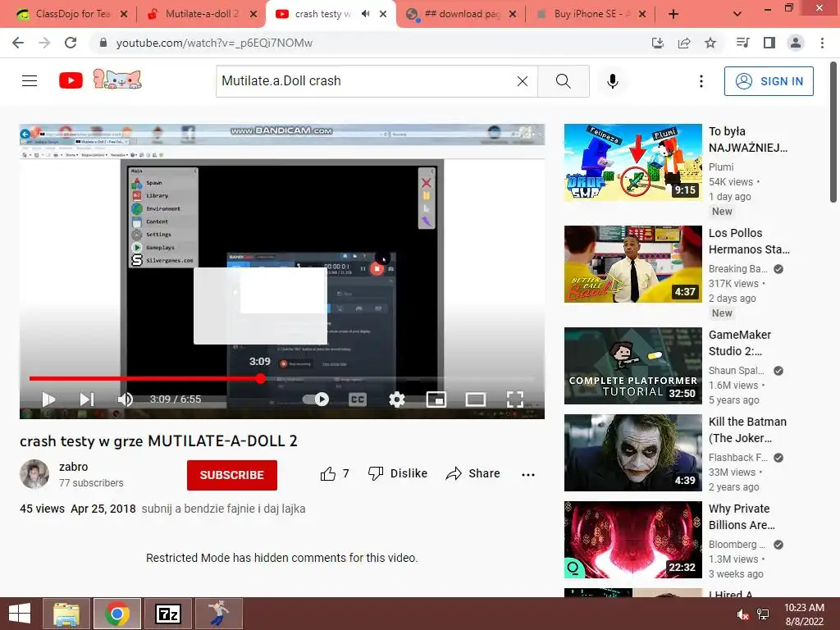The image size is (840, 630).
Task: Open the Why Private Billions Are video title
Action: point(742,517)
